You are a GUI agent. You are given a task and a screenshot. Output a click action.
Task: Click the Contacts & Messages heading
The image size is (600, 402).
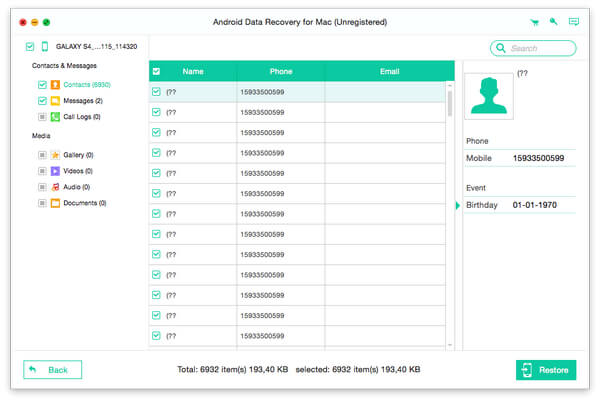pyautogui.click(x=64, y=66)
